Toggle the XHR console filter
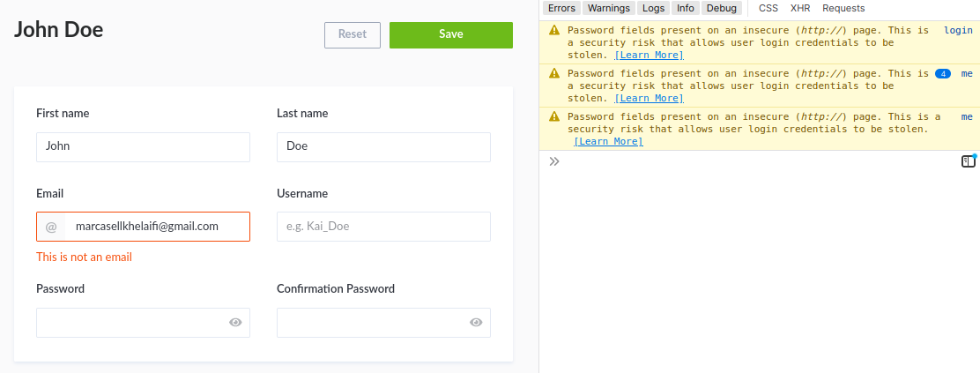The height and width of the screenshot is (373, 980). click(x=800, y=8)
